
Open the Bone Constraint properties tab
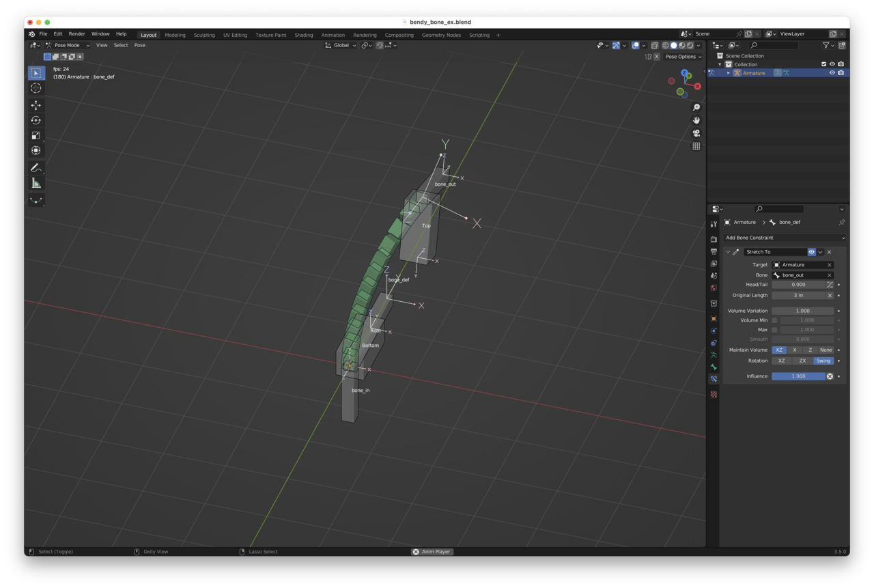(x=714, y=379)
